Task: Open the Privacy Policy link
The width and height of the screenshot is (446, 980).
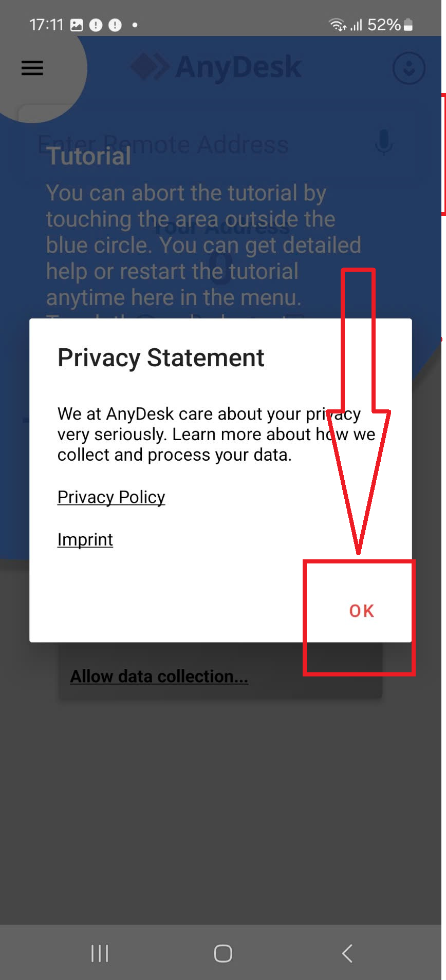Action: (x=111, y=497)
